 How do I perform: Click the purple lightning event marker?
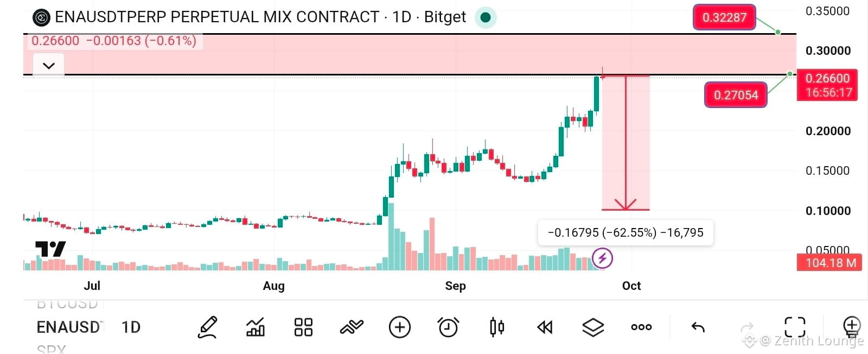coord(602,258)
